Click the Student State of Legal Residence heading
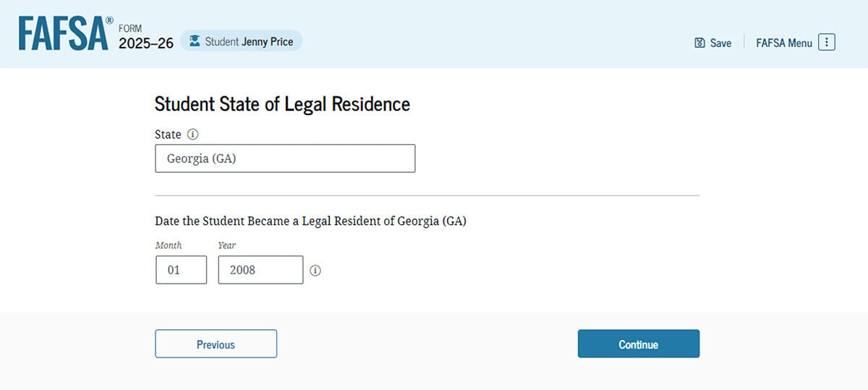The image size is (868, 390). click(x=282, y=104)
